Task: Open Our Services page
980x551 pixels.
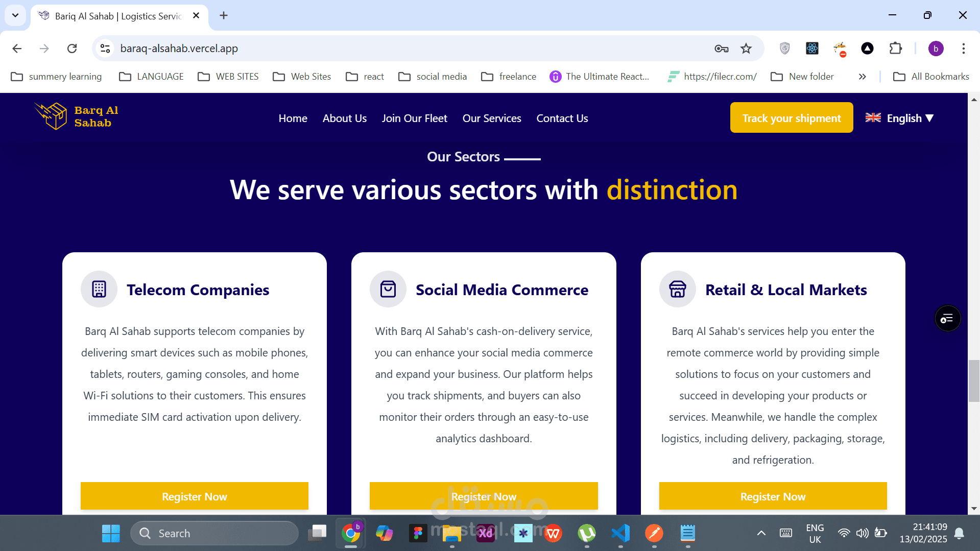Action: [x=491, y=118]
